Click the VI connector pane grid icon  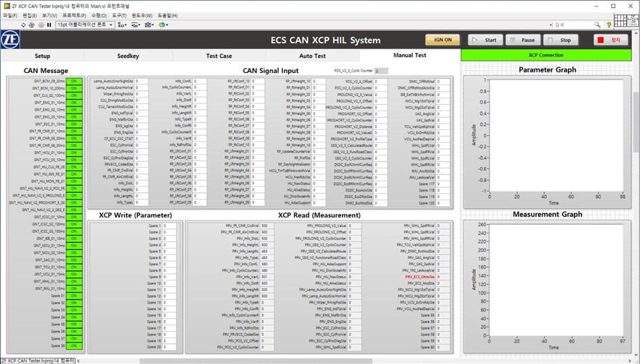pos(621,24)
